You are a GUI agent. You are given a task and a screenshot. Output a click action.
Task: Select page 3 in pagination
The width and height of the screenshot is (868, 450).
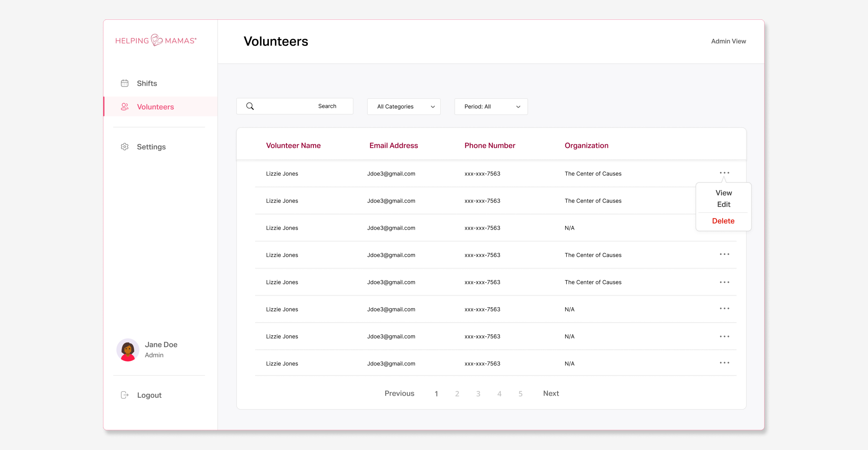click(x=478, y=393)
